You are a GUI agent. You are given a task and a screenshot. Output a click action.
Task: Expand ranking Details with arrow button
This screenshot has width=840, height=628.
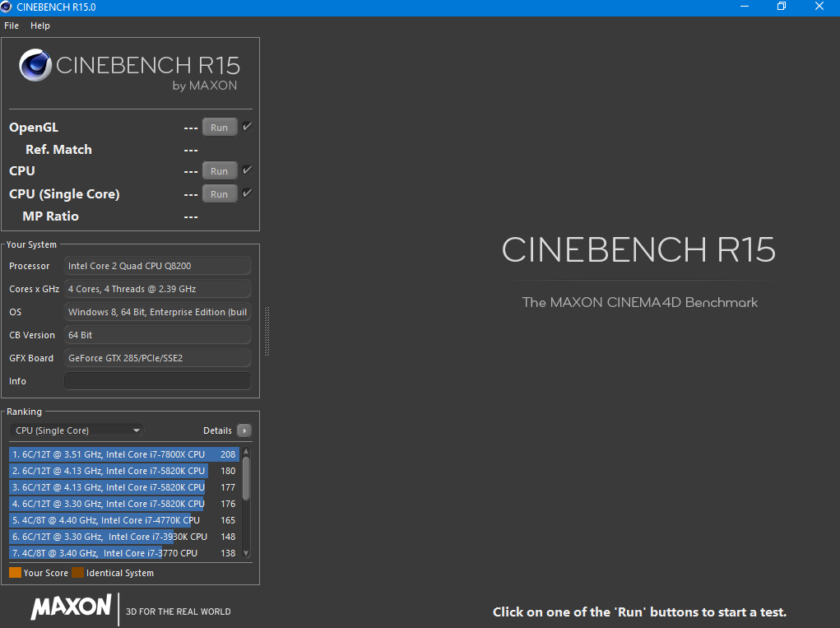pos(244,430)
